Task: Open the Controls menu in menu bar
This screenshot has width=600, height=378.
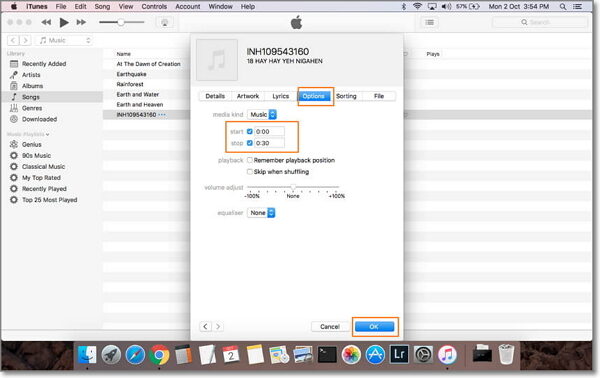Action: coord(154,7)
